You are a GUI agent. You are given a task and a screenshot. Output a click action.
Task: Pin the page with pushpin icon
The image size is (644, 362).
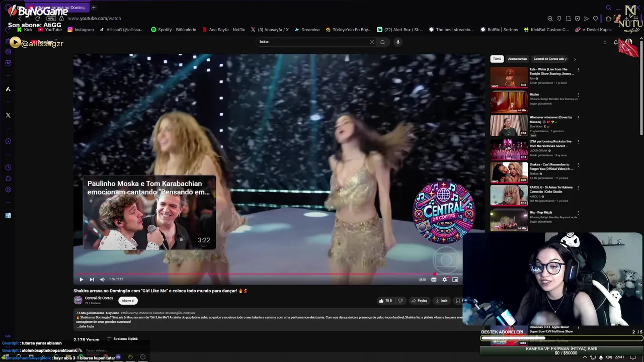tap(559, 19)
